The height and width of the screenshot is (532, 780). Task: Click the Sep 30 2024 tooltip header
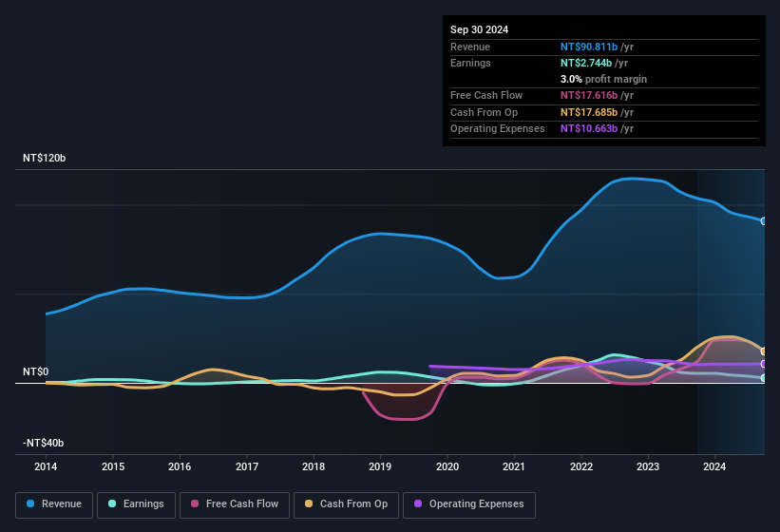click(480, 29)
